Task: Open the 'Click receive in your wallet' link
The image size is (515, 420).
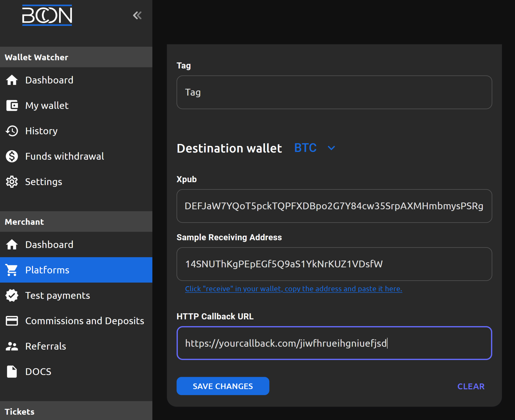Action: click(x=293, y=289)
